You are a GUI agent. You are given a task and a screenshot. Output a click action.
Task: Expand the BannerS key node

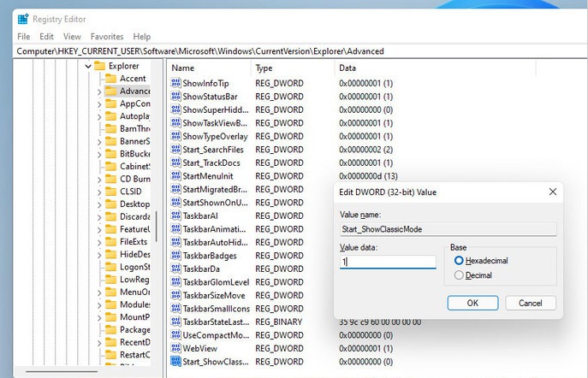99,142
